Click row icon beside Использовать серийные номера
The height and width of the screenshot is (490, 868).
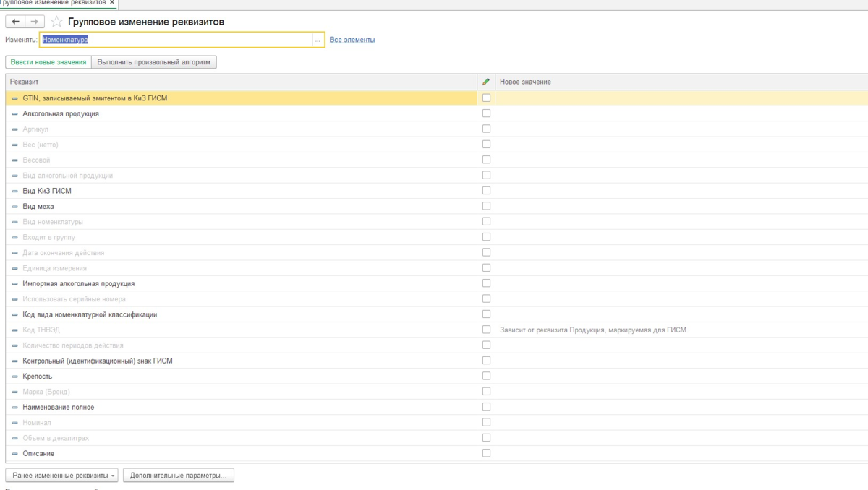pos(15,299)
